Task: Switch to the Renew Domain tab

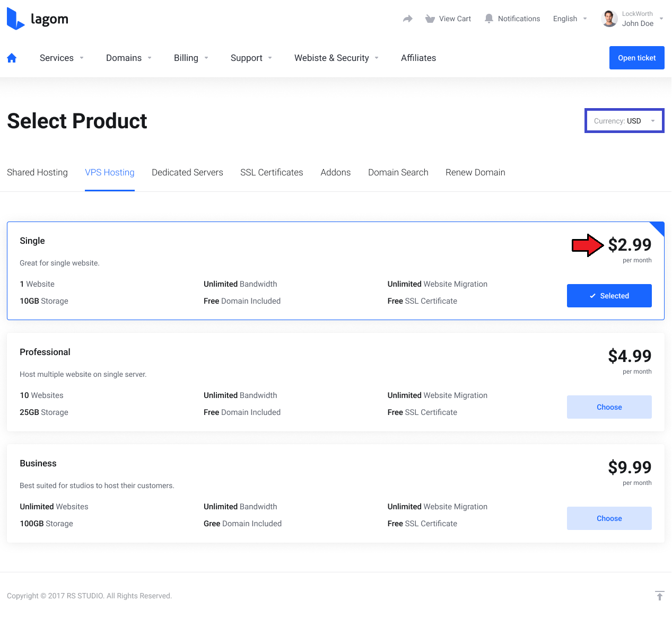Action: click(475, 172)
